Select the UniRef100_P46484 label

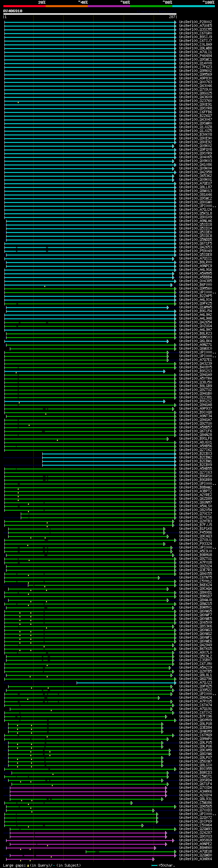tap(196, 56)
